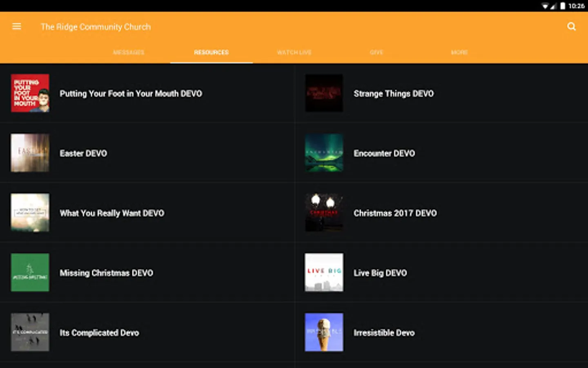588x368 pixels.
Task: Tap the Christmas 2017 DEVO thumbnail
Action: coord(324,213)
